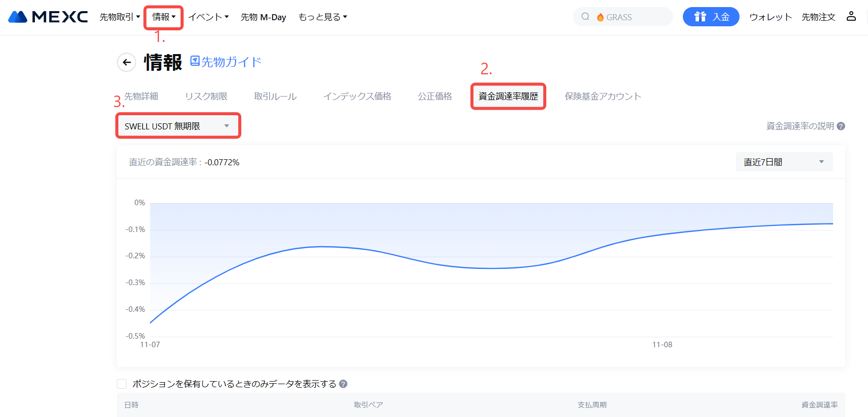Viewport: 868px width, 417px height.
Task: Open the user profile icon
Action: [x=851, y=16]
